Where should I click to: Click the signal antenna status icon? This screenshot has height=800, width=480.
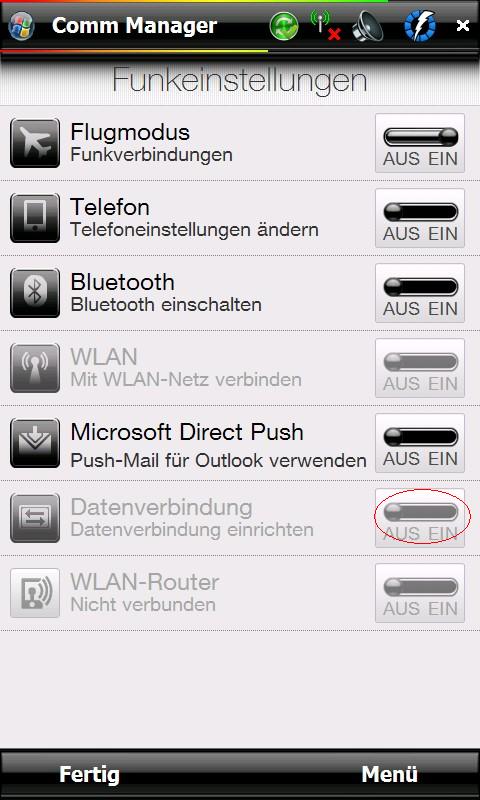click(325, 26)
